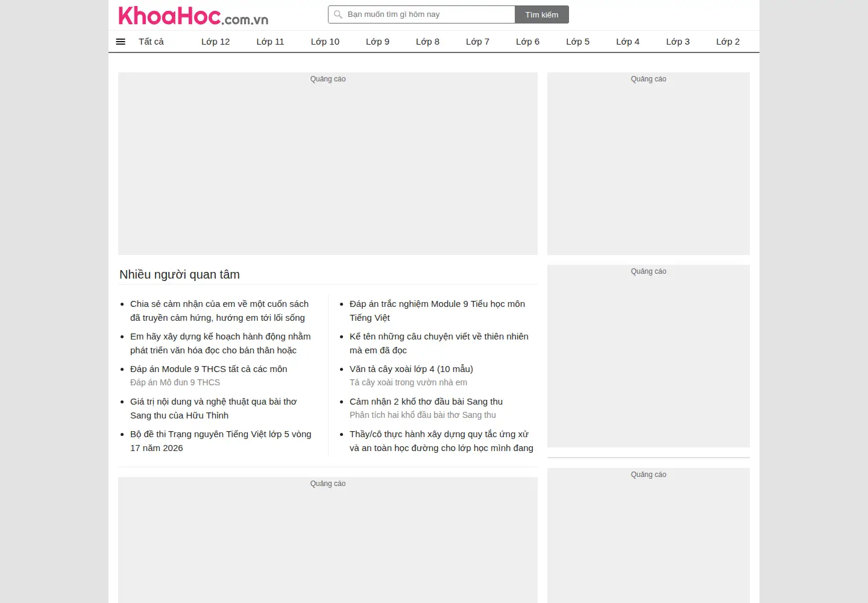The height and width of the screenshot is (603, 868).
Task: Open 'Kể tên những câu chuyện viết về thiên nhiên'
Action: coord(439,343)
